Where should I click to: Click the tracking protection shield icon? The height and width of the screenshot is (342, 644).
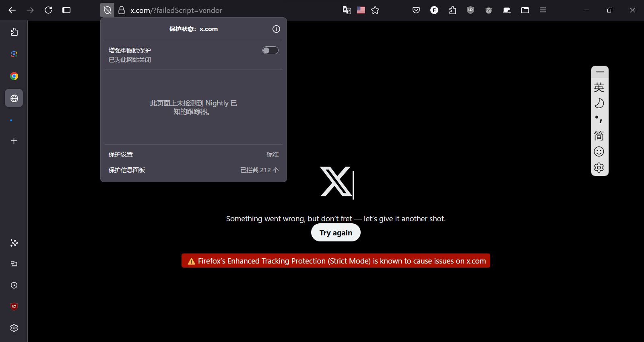point(107,10)
